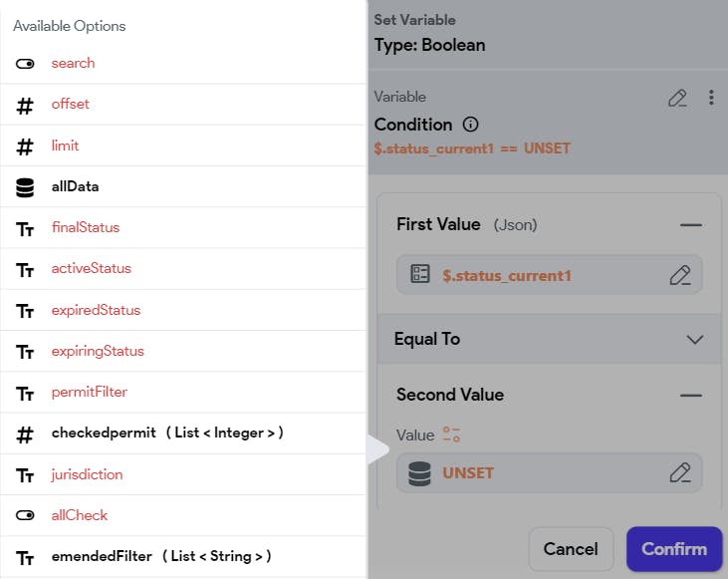Click the text-type icon beside finalStatus
Viewport: 728px width, 579px height.
tap(26, 228)
